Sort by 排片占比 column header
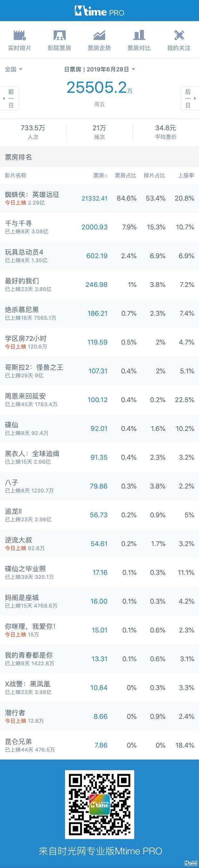199x868 pixels. (154, 175)
